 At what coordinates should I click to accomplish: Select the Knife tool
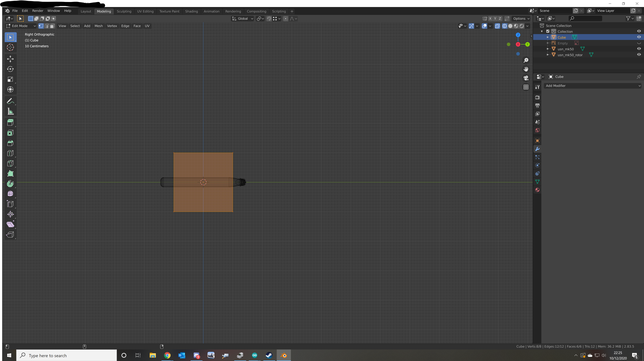[10, 163]
